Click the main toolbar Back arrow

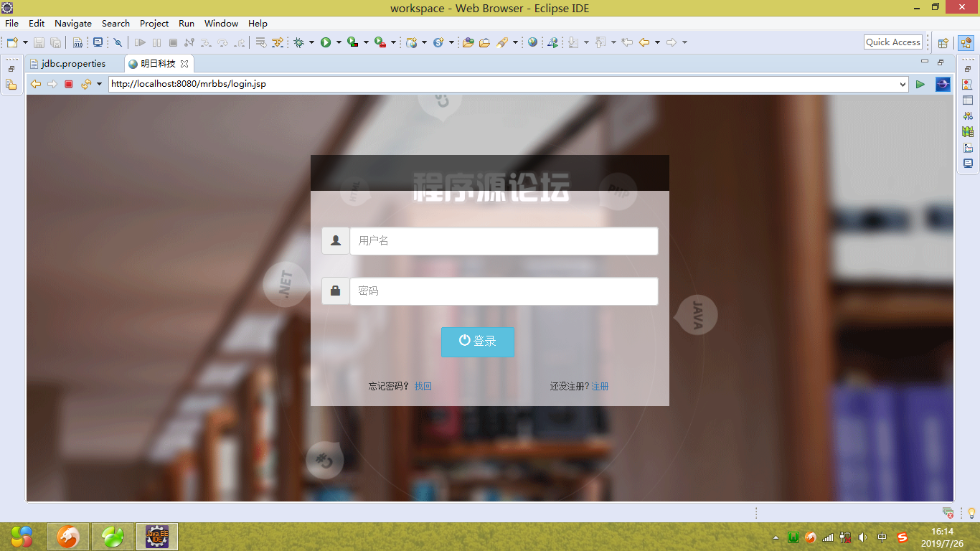pos(644,42)
